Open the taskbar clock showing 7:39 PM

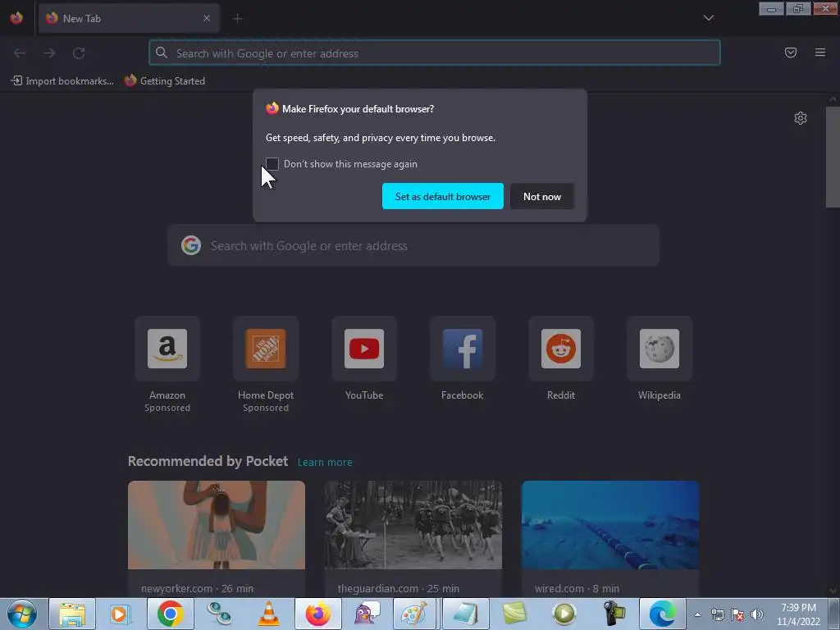(798, 614)
